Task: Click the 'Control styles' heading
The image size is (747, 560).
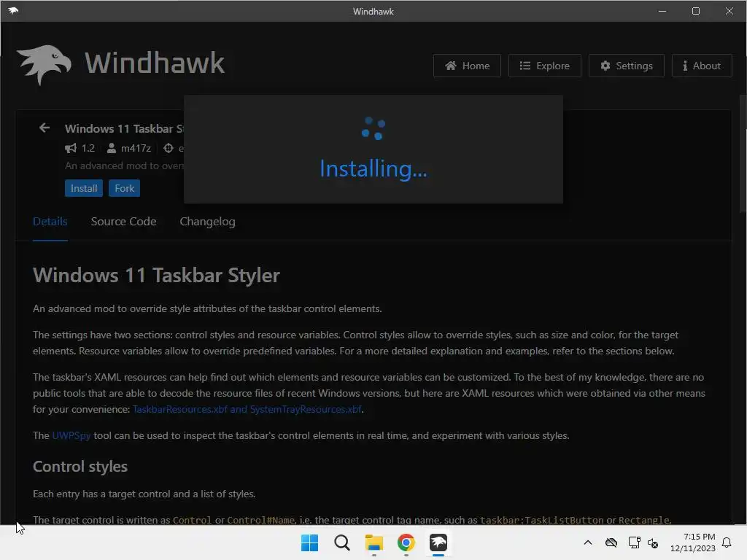Action: [x=80, y=467]
